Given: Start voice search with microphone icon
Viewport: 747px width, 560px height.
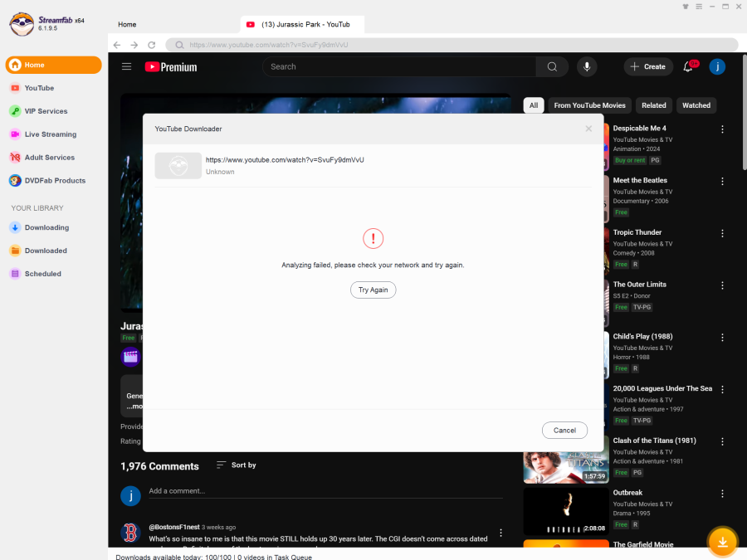Looking at the screenshot, I should click(587, 66).
